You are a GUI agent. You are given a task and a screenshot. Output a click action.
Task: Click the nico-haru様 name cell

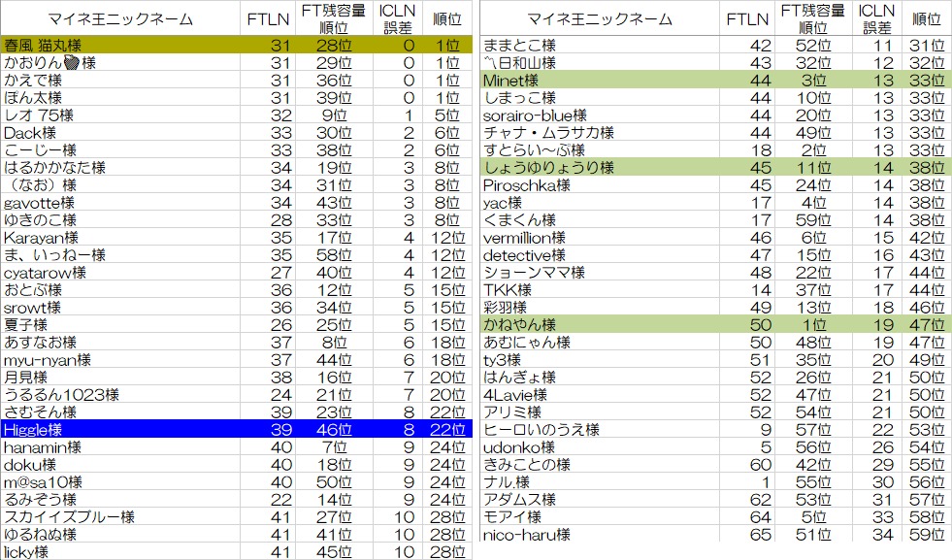coord(526,535)
